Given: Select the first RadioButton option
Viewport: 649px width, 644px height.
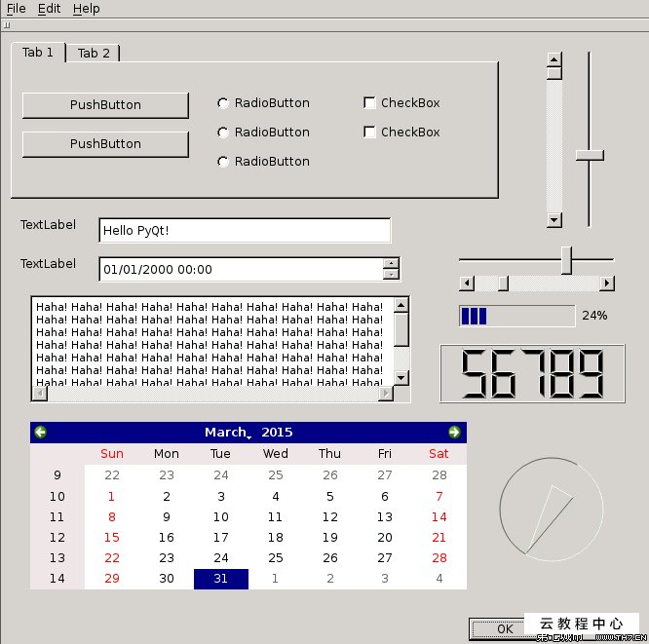Looking at the screenshot, I should [223, 103].
